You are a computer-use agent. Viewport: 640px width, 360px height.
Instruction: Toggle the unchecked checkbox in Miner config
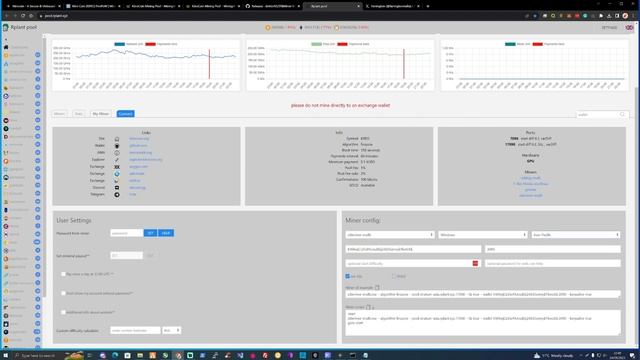coord(394,276)
